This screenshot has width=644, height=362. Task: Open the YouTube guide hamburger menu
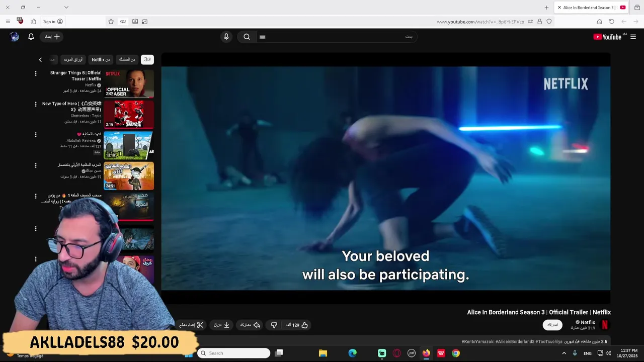point(633,37)
